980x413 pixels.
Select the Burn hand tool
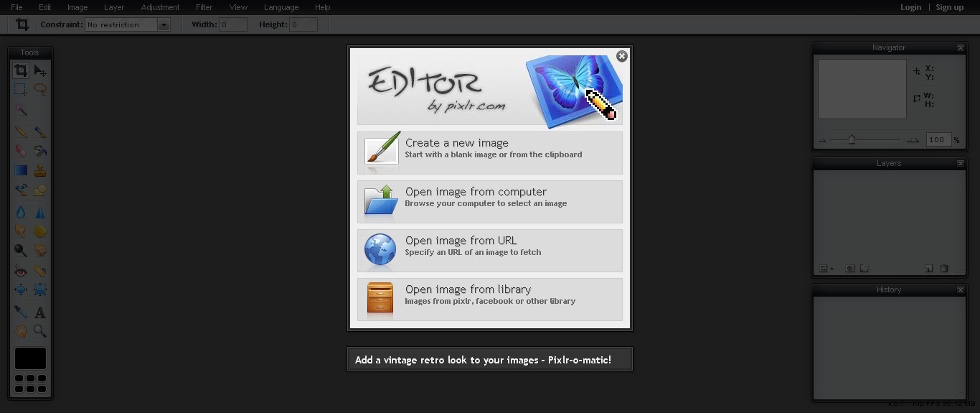(x=40, y=251)
